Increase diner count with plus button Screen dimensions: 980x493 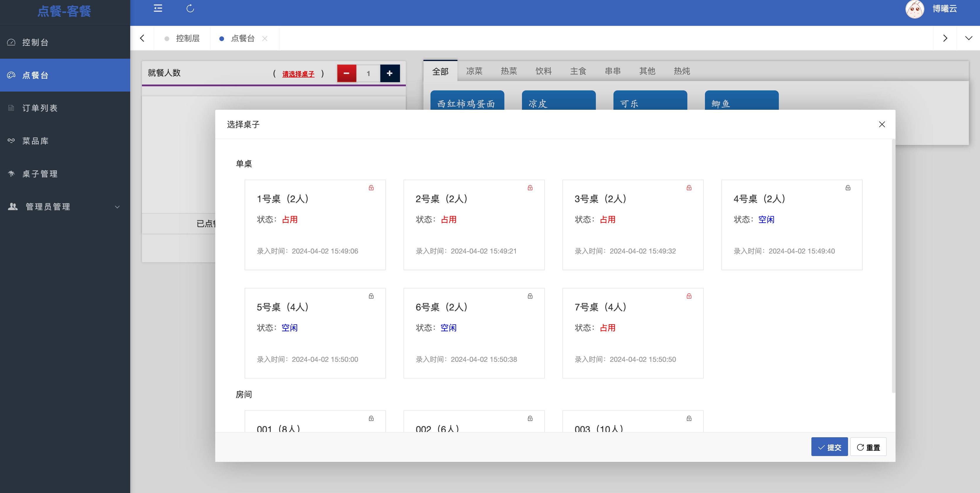[390, 73]
